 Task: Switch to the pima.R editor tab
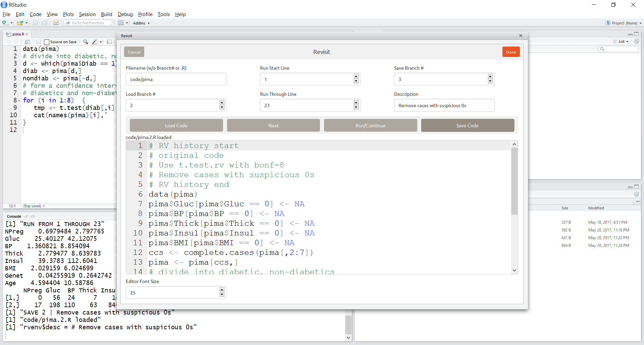18,34
